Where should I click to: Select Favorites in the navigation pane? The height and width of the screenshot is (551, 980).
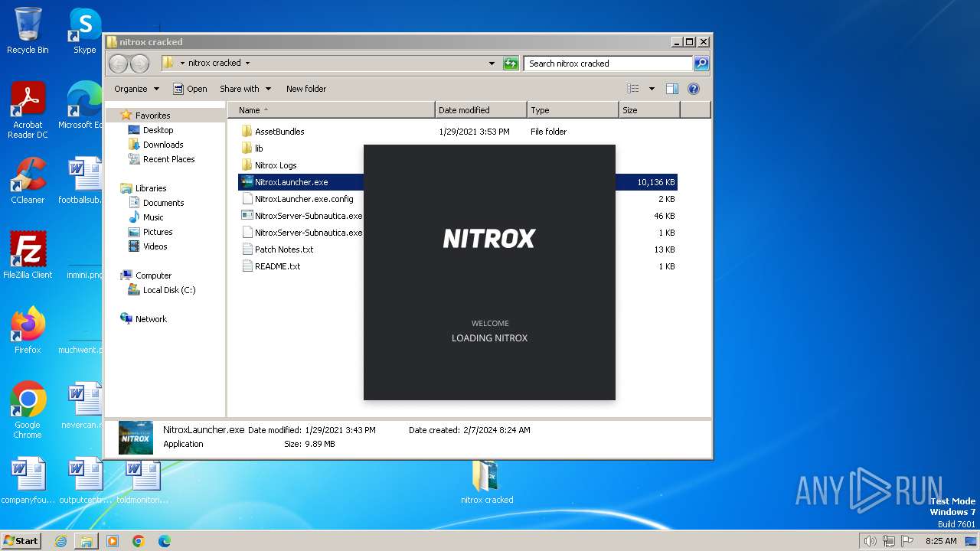pyautogui.click(x=152, y=116)
